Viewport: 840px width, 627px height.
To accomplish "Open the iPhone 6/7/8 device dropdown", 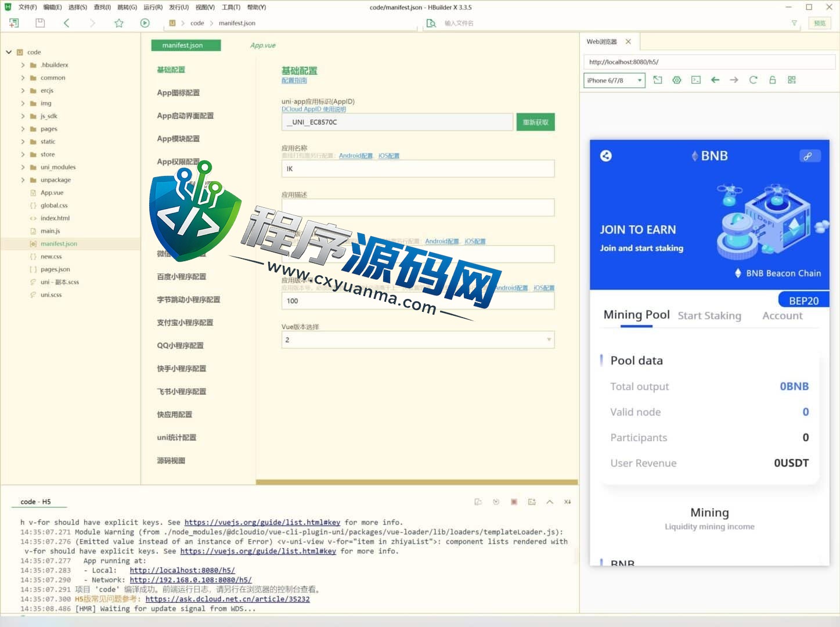I will tap(614, 81).
